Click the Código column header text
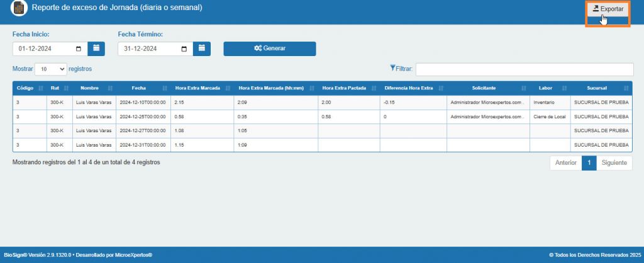Viewport: 644px width, 263px height. pyautogui.click(x=25, y=88)
